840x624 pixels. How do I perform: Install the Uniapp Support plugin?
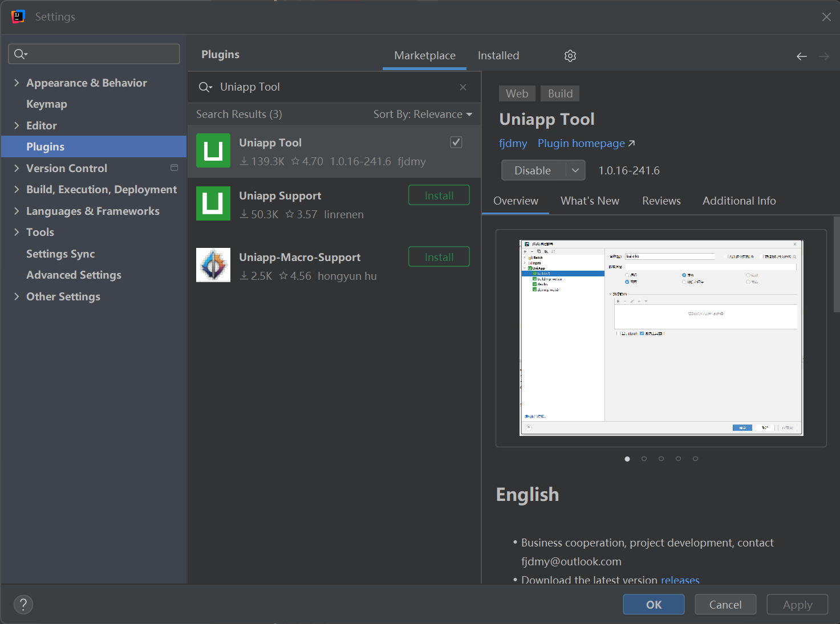(439, 195)
